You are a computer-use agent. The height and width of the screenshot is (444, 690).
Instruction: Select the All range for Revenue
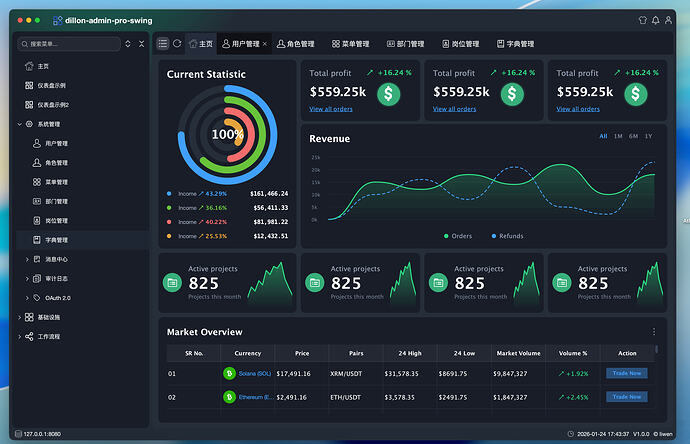coord(603,136)
